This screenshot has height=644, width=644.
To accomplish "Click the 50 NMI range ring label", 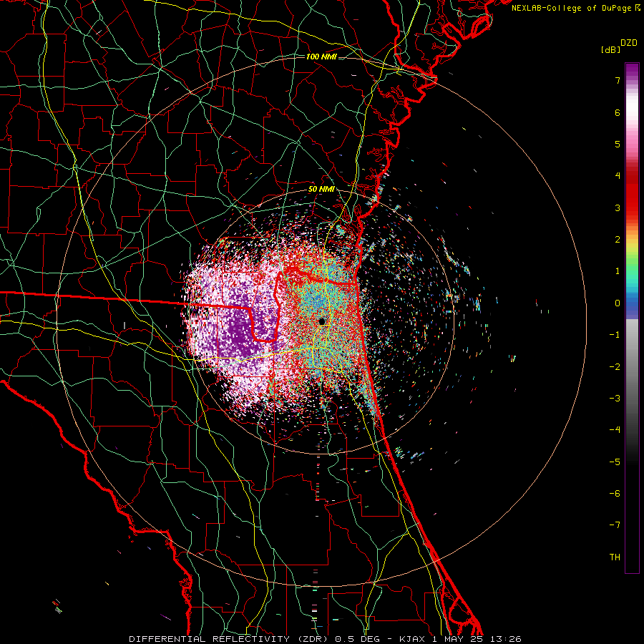I will 321,190.
